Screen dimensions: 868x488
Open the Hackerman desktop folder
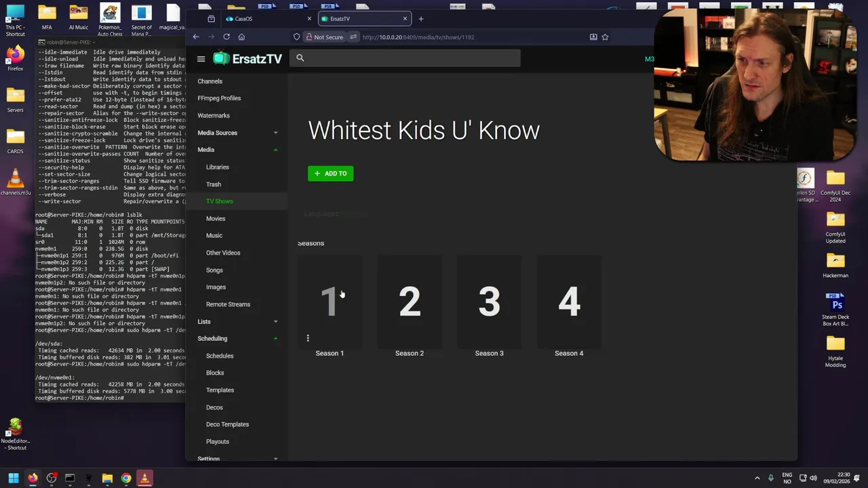tap(835, 265)
